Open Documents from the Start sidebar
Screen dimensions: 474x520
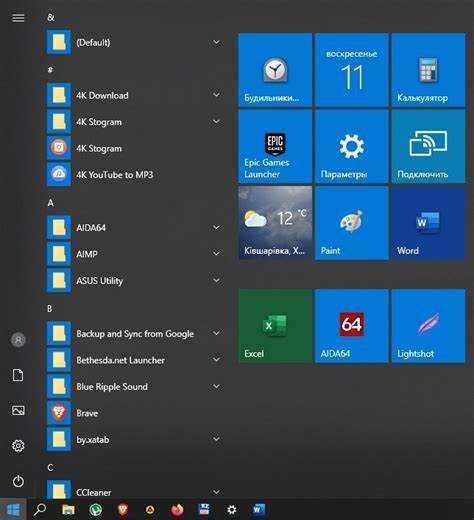click(x=18, y=375)
